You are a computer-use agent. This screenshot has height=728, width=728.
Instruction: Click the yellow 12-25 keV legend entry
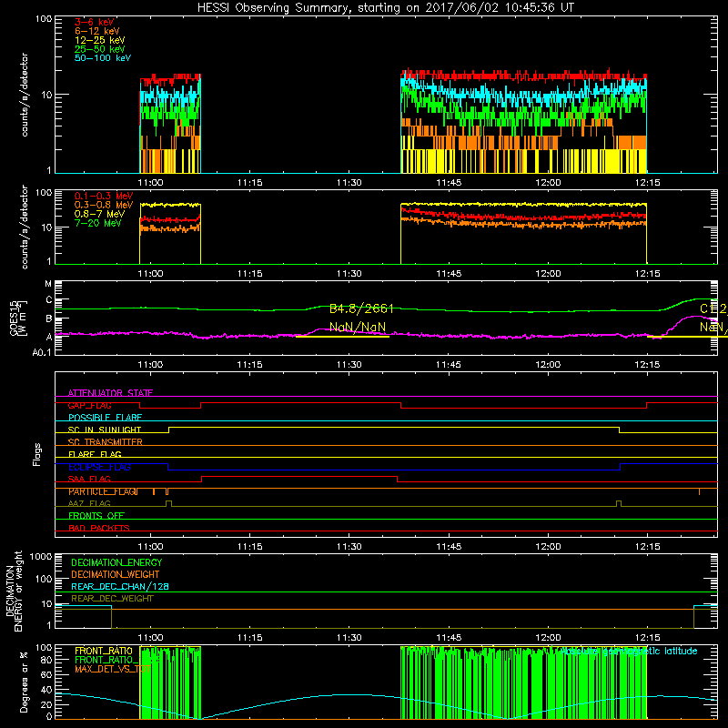99,40
